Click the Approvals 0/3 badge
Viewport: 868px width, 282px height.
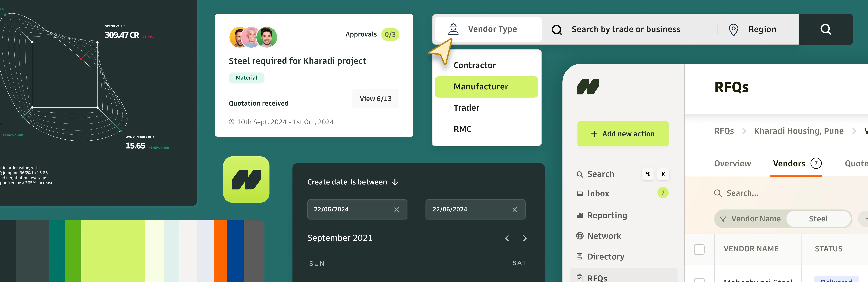pos(390,34)
